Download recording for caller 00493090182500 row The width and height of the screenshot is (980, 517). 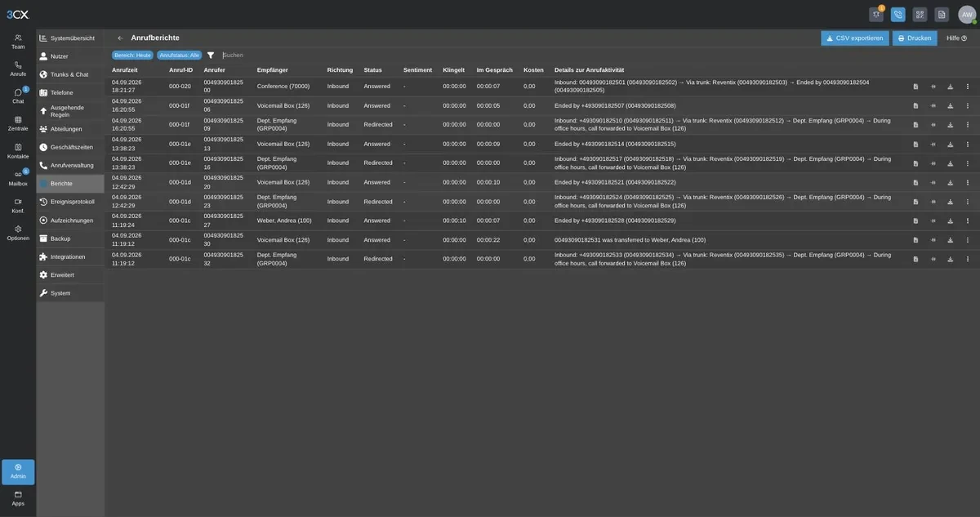point(950,86)
